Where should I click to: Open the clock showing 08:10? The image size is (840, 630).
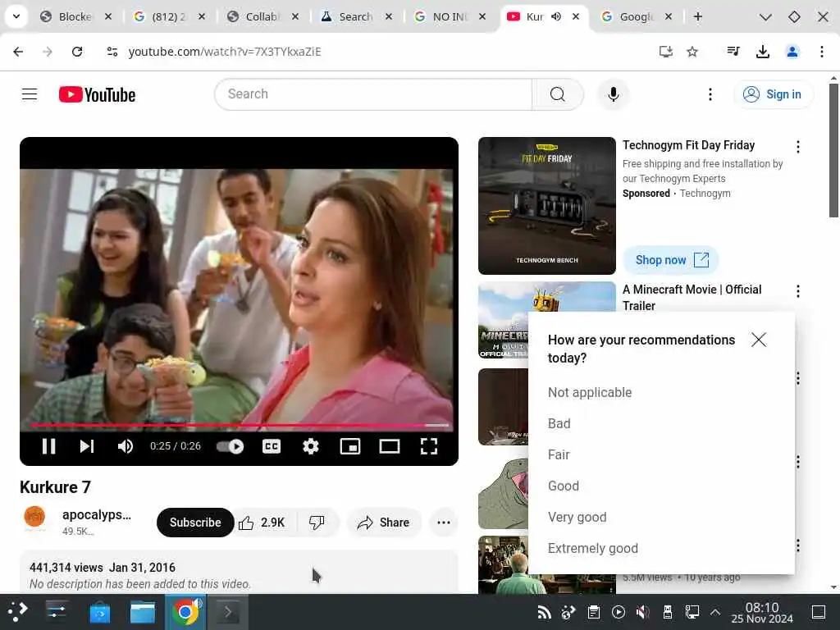click(762, 612)
